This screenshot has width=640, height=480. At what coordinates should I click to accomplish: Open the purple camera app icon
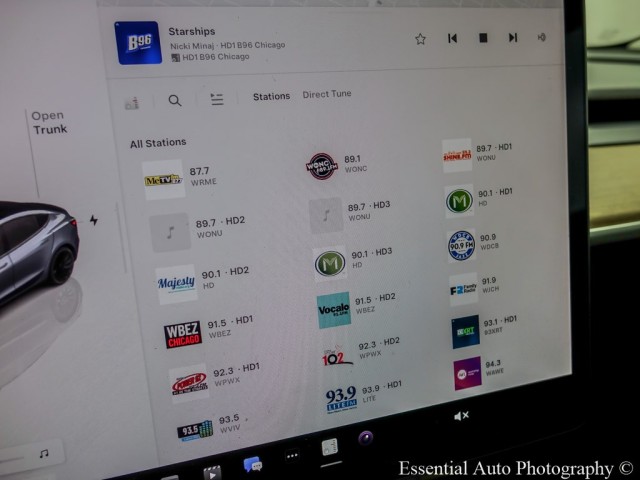(x=366, y=437)
